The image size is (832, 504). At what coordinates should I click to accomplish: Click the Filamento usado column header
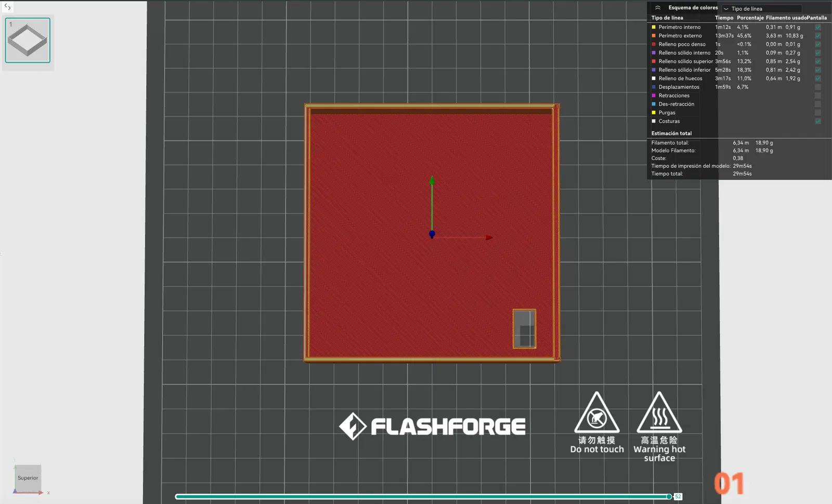pos(786,18)
